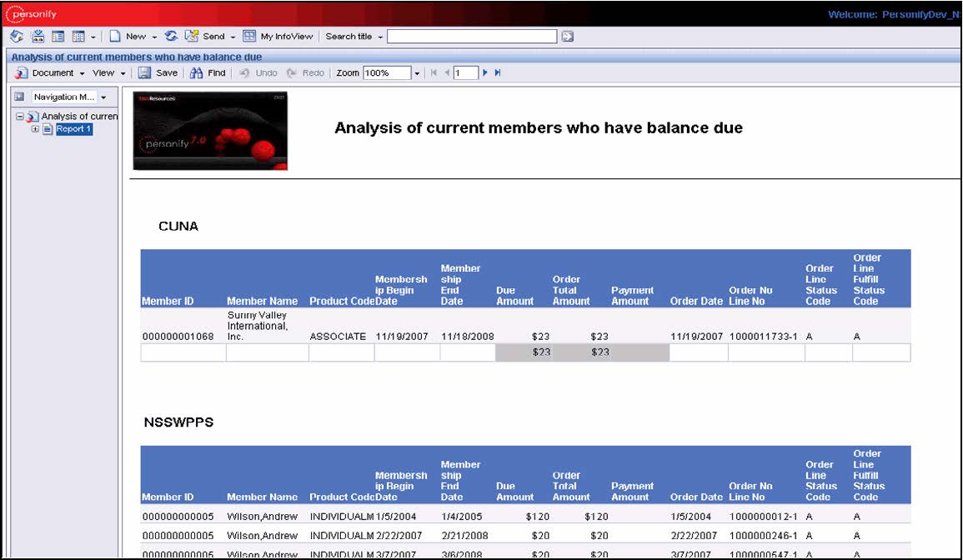This screenshot has height=560, width=963.
Task: Collapse the Analysis of current tree node
Action: [x=20, y=116]
